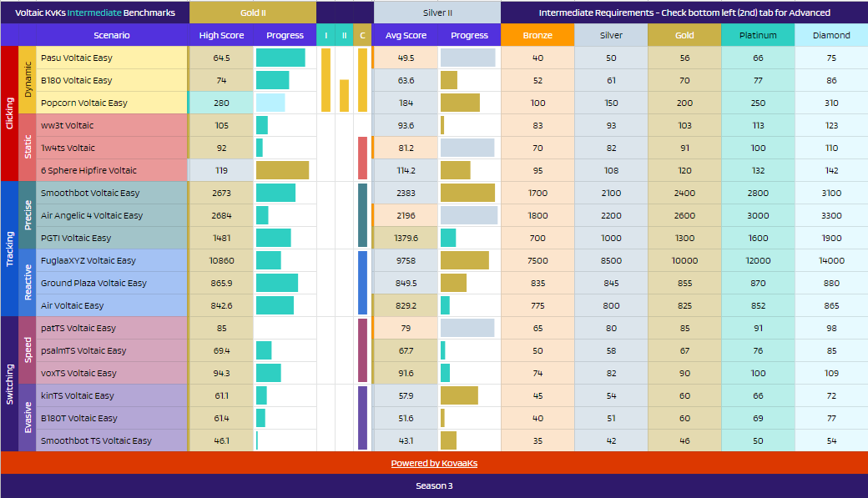Click Air Angelic Platinum requirement 3000
868x498 pixels.
coord(758,215)
